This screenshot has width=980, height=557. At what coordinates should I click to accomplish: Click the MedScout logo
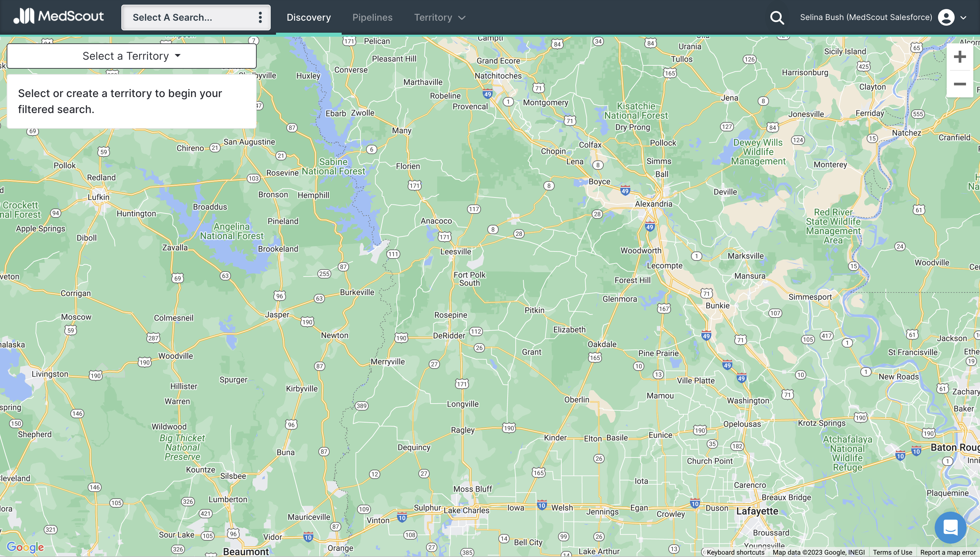click(x=58, y=16)
